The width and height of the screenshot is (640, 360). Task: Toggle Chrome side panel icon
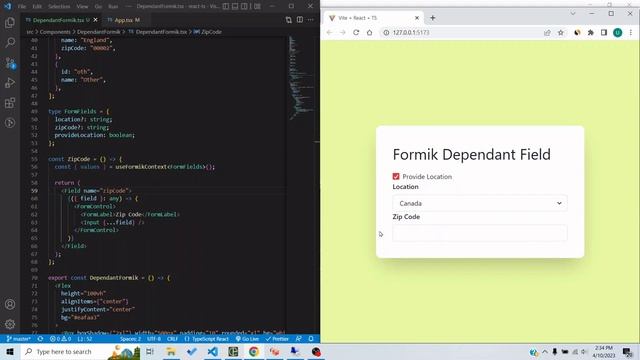pos(604,33)
